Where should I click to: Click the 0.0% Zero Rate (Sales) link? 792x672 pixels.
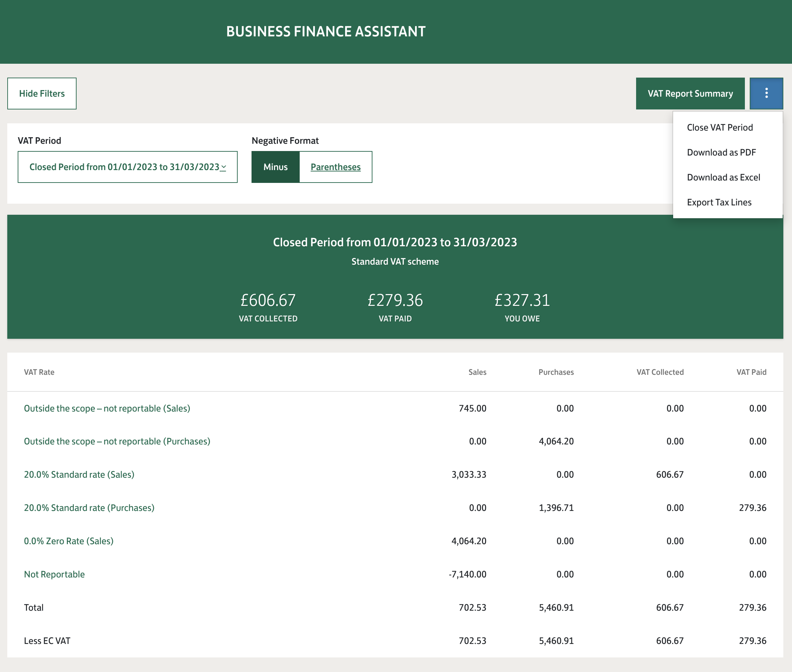[x=69, y=541]
